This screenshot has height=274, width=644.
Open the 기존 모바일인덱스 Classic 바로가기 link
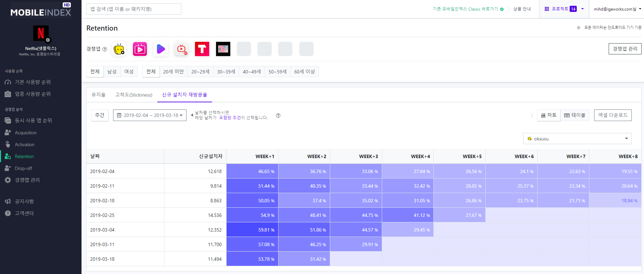468,9
